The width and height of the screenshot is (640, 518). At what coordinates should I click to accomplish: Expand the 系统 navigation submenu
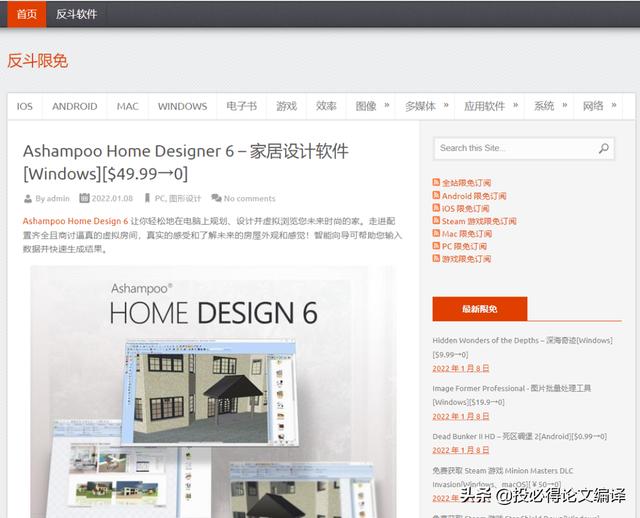click(550, 106)
